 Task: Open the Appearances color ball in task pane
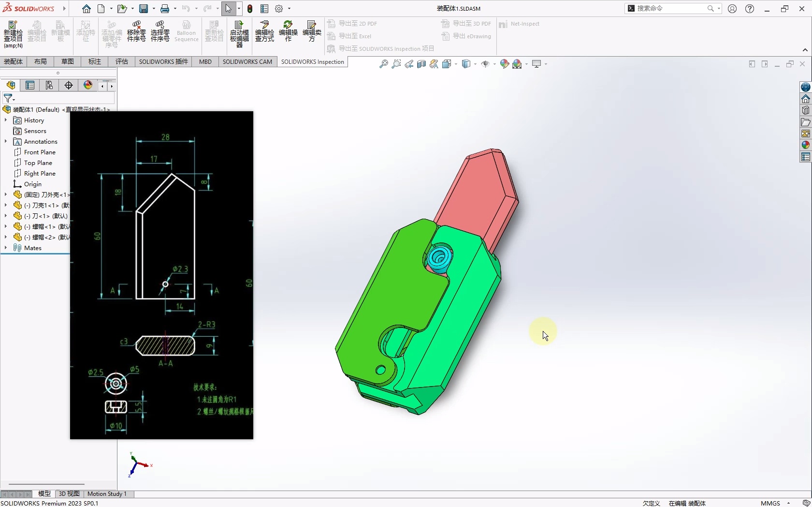point(805,145)
